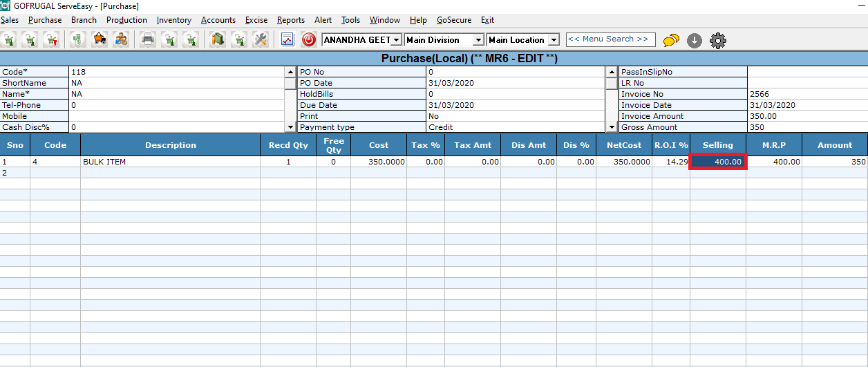868x367 pixels.
Task: Click the wrench and screwdriver tools icon
Action: point(261,39)
